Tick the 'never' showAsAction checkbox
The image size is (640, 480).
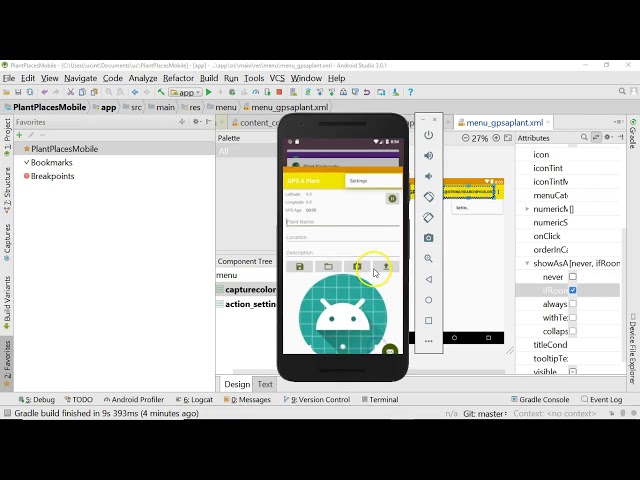pos(573,277)
